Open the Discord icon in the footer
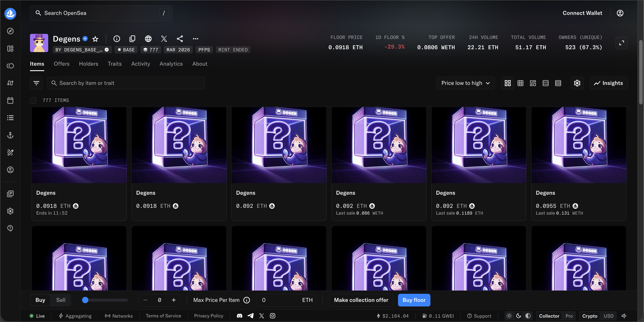 click(x=239, y=316)
